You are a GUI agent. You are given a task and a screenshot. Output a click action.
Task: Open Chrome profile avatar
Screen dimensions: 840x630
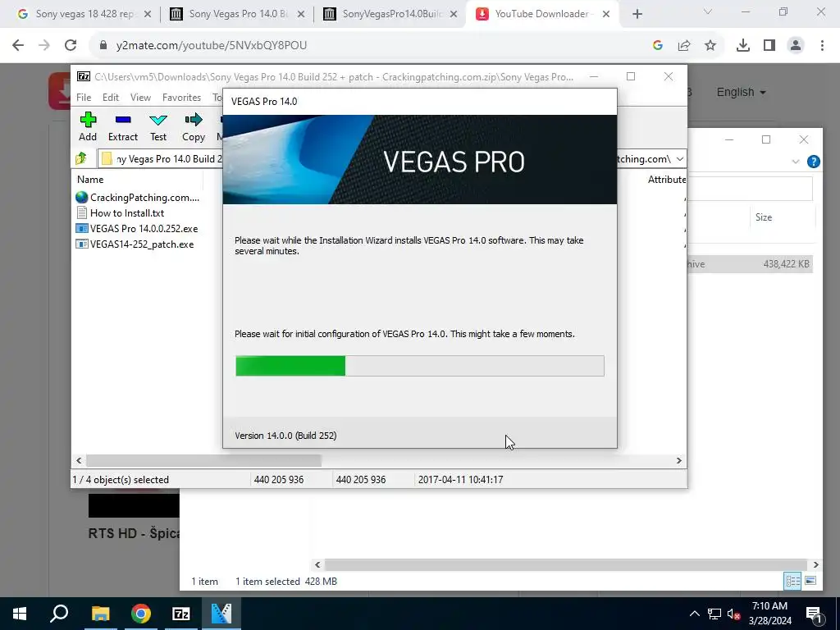(796, 46)
